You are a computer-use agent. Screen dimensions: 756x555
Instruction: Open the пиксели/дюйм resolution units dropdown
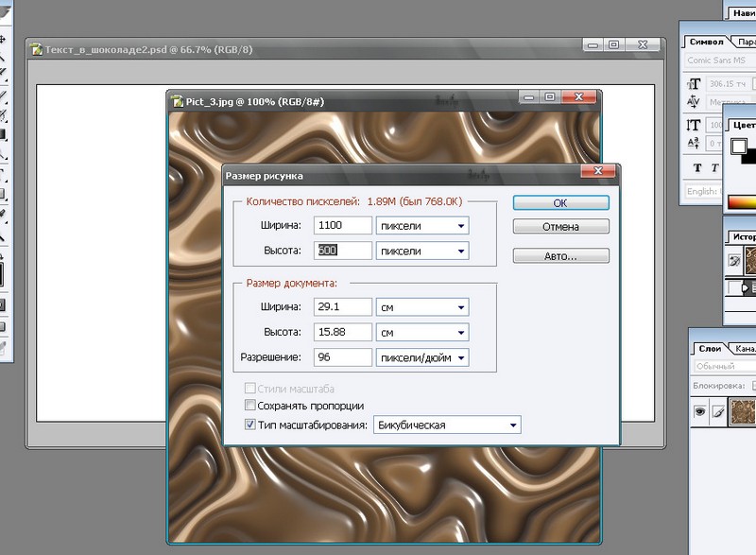421,358
